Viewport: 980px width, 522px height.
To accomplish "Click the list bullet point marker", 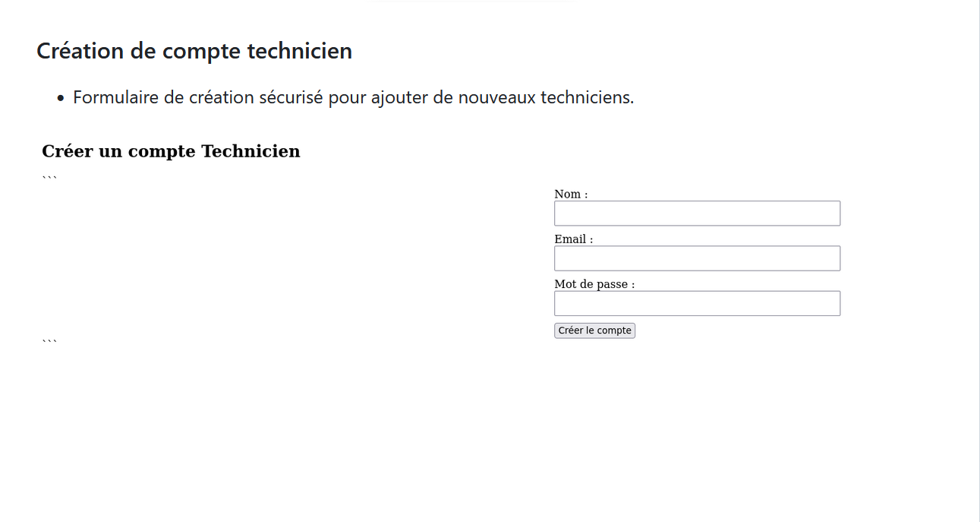I will 61,97.
